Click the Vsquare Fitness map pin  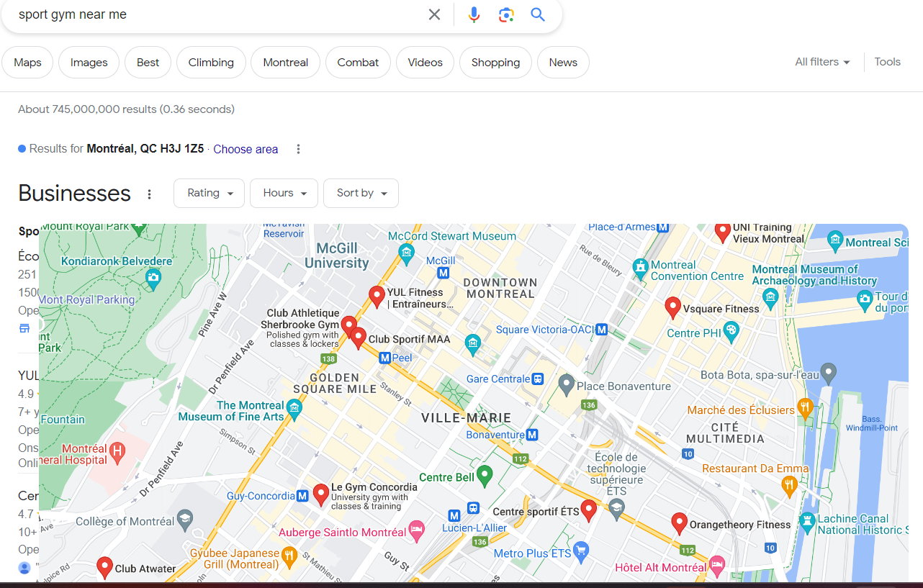point(672,307)
